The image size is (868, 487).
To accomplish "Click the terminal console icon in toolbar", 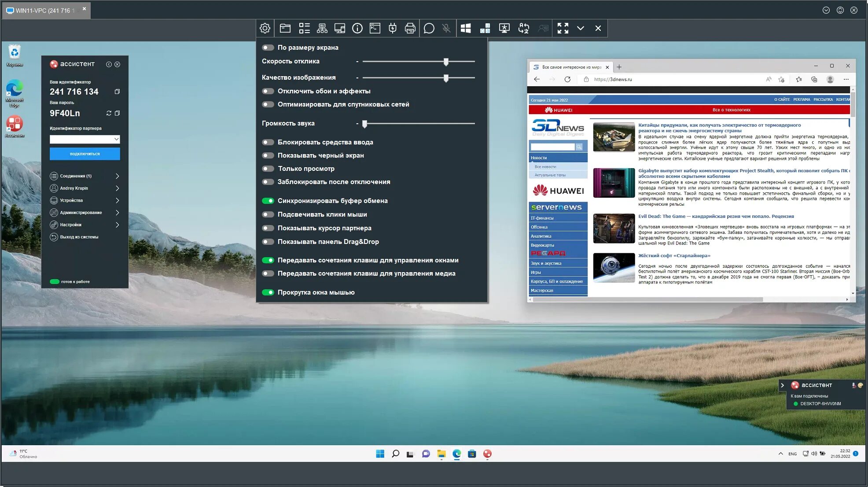I will pyautogui.click(x=375, y=29).
